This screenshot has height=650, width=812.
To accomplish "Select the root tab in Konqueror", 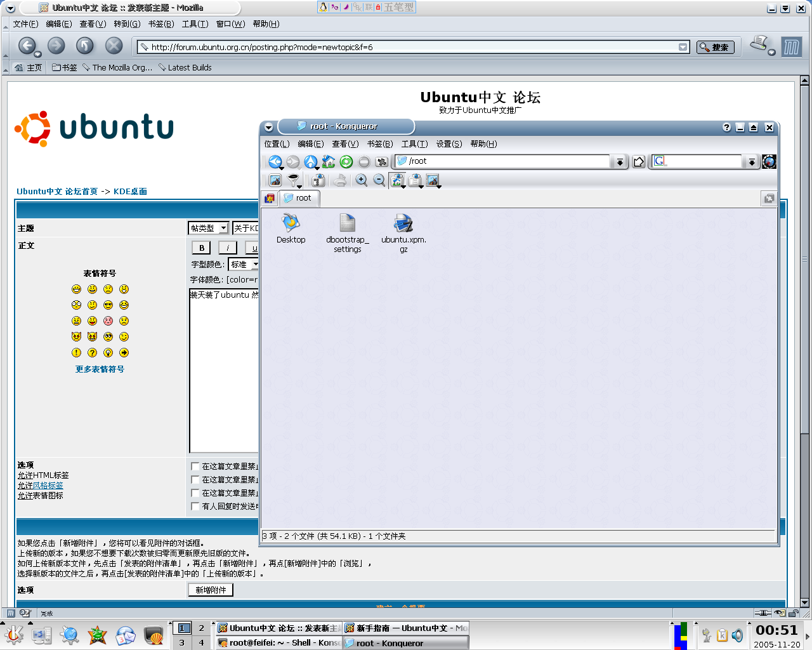I will point(298,198).
